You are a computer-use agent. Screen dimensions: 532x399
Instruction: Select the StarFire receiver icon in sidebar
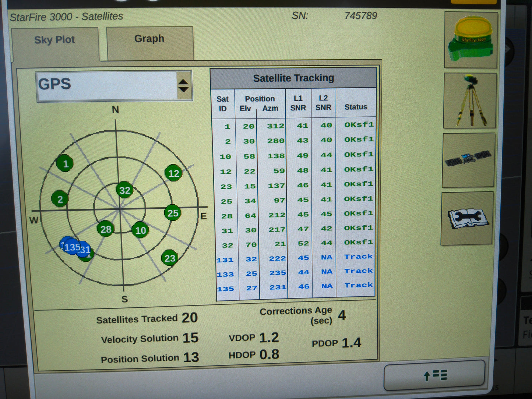pos(470,39)
